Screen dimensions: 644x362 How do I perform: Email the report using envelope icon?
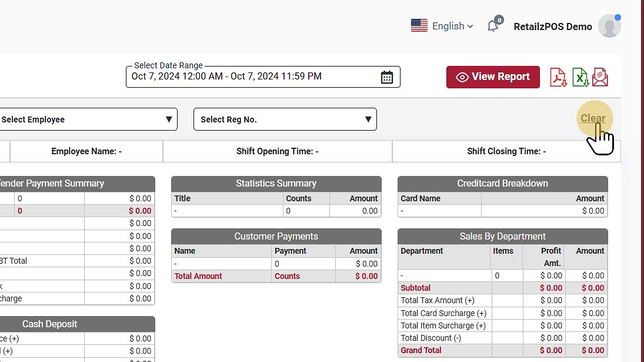[x=600, y=77]
